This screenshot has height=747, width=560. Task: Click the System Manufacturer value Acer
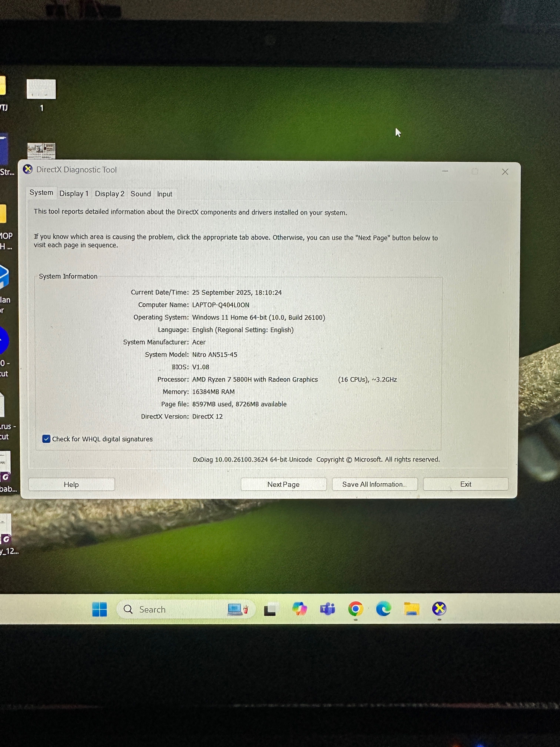[x=199, y=342]
